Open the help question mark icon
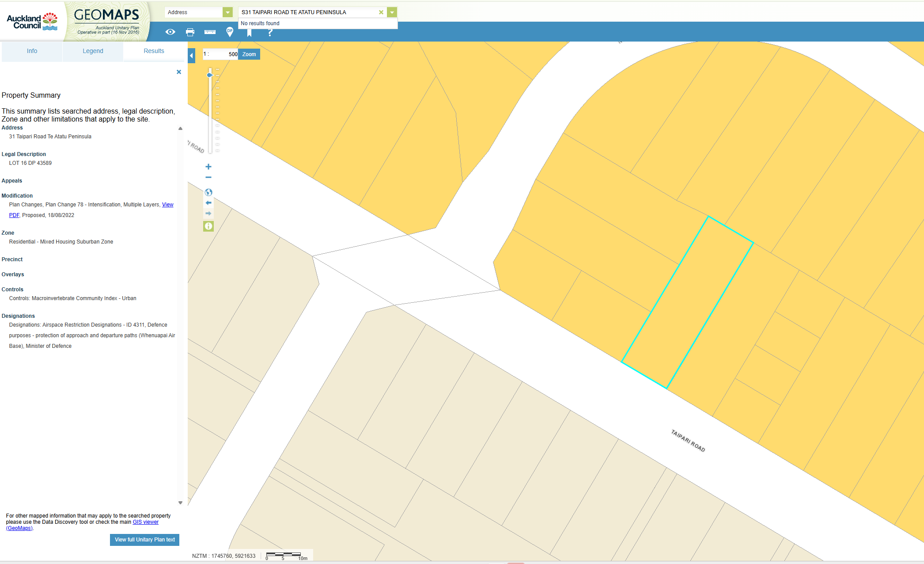 pyautogui.click(x=270, y=32)
